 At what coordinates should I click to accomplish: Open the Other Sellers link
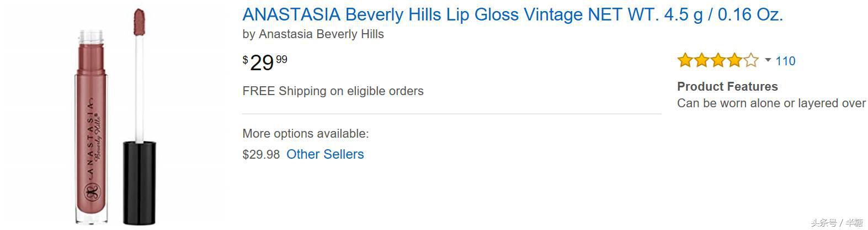tap(325, 154)
